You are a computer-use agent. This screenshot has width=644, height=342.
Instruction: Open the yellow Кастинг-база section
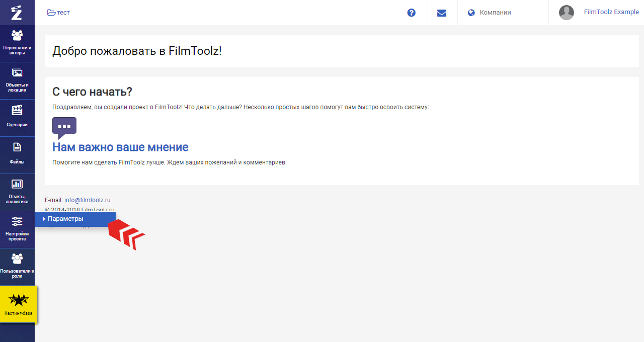(18, 304)
